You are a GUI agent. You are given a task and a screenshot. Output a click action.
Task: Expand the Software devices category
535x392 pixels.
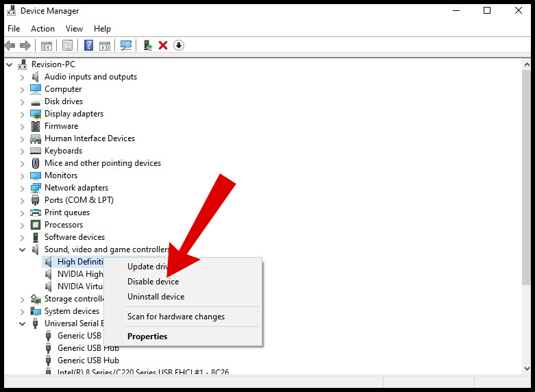click(22, 238)
